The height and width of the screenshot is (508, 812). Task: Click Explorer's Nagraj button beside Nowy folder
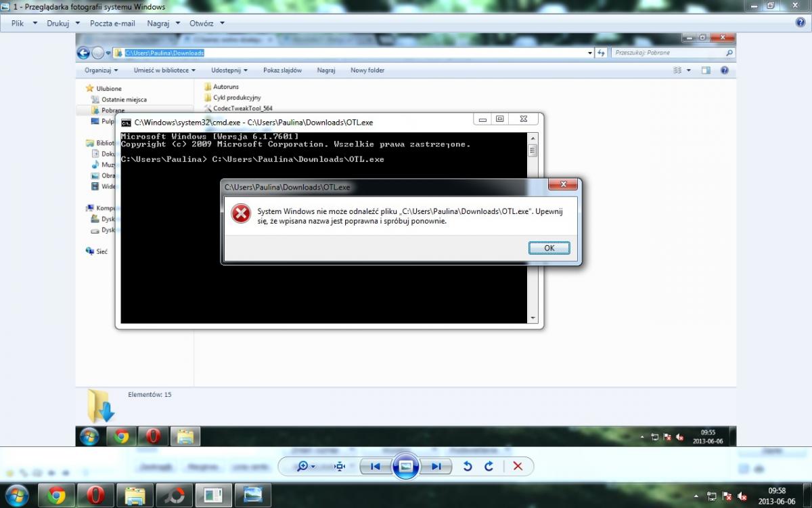pos(326,70)
